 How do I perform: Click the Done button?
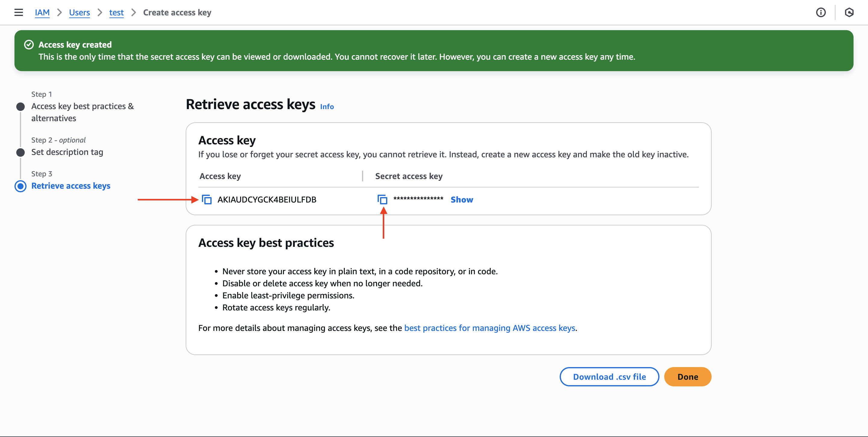click(688, 377)
